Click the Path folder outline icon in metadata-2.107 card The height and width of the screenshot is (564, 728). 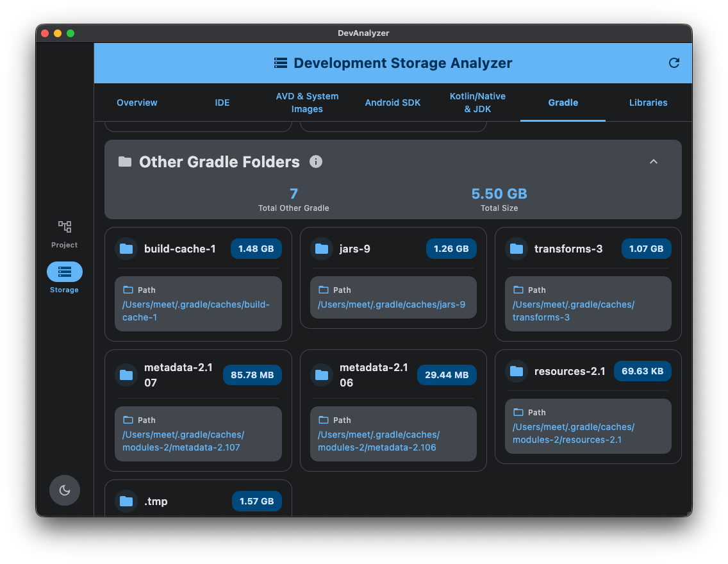(128, 420)
